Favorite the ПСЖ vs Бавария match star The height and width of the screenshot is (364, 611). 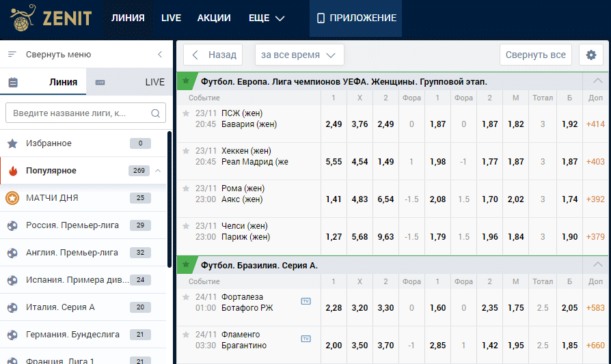[185, 113]
